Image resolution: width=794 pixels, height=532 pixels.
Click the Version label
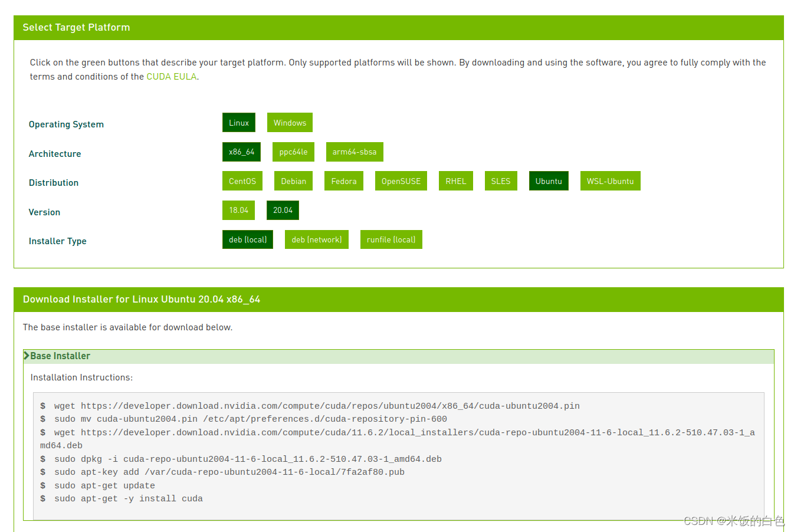click(44, 212)
